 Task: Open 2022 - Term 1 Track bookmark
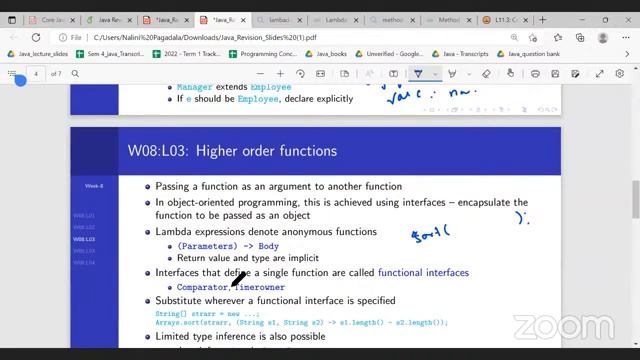[187, 54]
